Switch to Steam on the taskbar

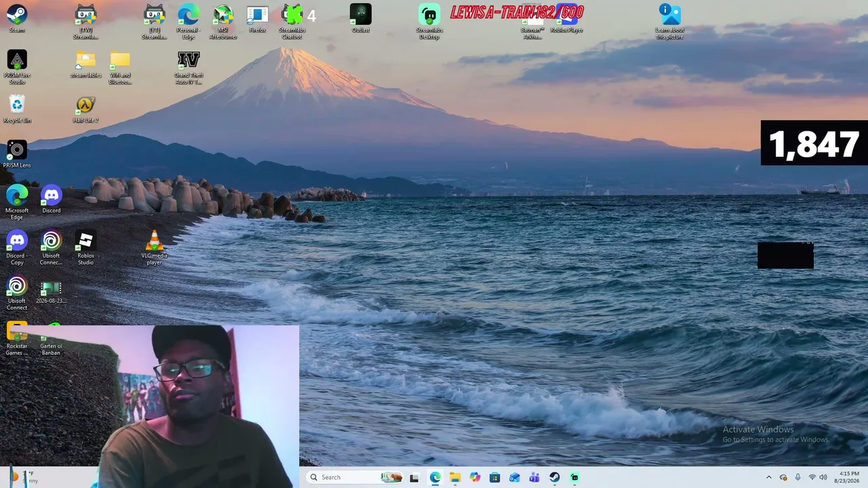pyautogui.click(x=555, y=477)
